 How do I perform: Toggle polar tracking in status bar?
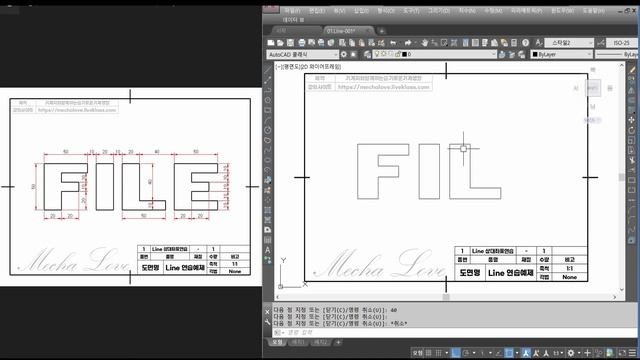pos(465,353)
